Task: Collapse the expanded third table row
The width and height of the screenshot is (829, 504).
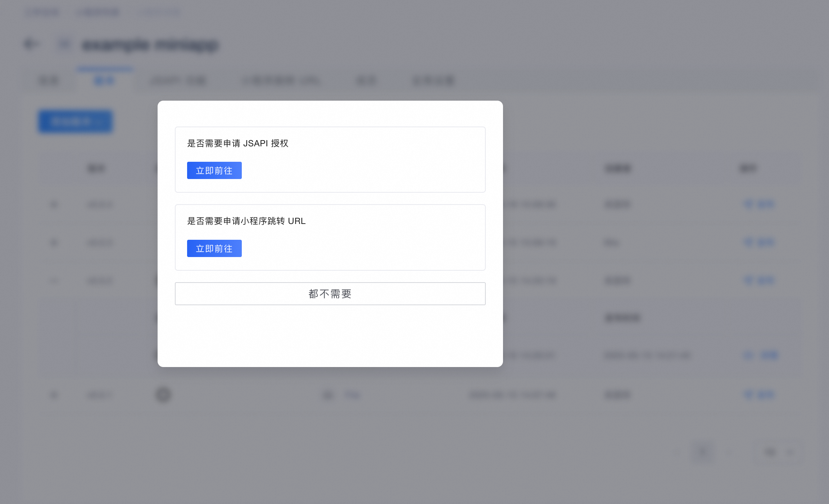Action: (x=54, y=280)
